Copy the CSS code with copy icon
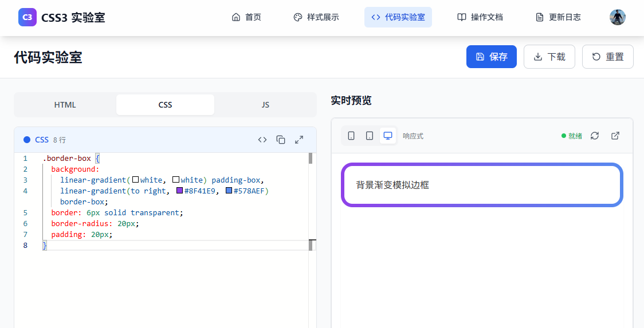This screenshot has width=644, height=328. click(281, 140)
